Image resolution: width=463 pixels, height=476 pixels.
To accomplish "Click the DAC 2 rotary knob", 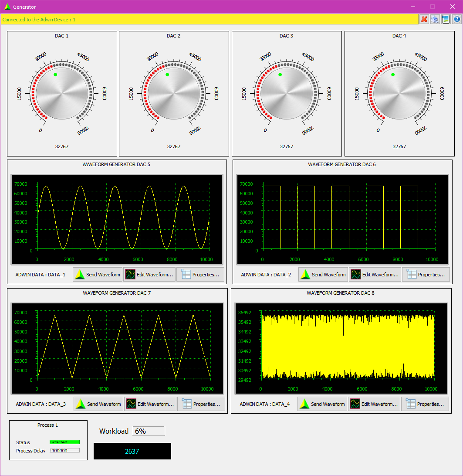I will coord(174,93).
